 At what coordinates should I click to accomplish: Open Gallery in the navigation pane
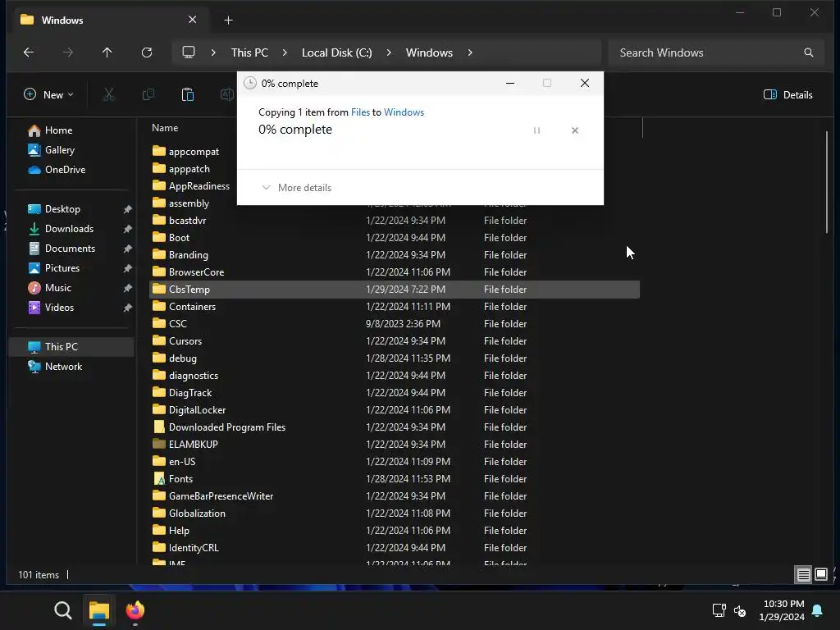point(52,150)
